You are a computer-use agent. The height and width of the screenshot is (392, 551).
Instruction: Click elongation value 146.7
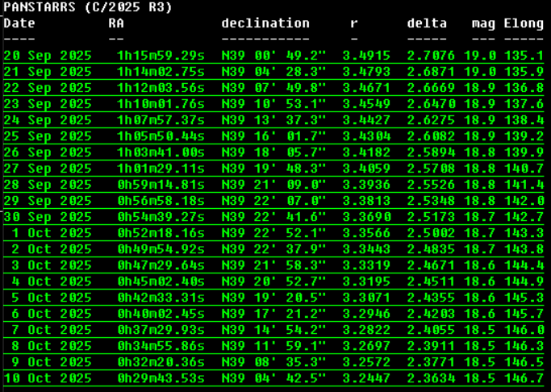point(524,378)
